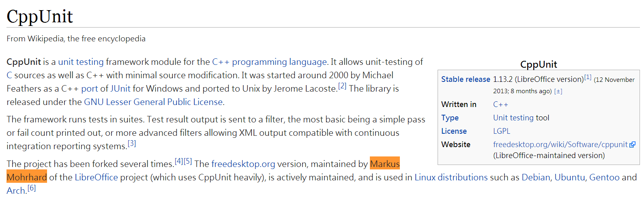Jump to footnote reference 6 after Arch
Image resolution: width=644 pixels, height=199 pixels.
pos(32,188)
